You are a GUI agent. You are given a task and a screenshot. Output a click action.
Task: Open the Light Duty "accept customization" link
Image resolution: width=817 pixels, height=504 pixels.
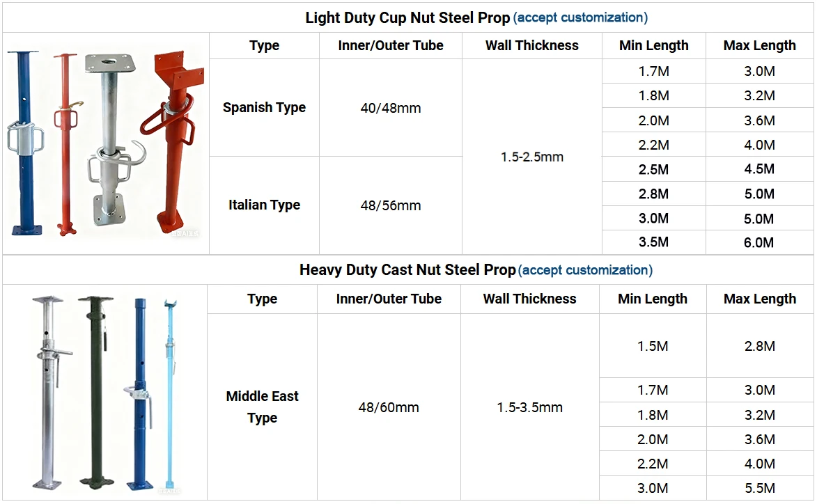pyautogui.click(x=580, y=17)
